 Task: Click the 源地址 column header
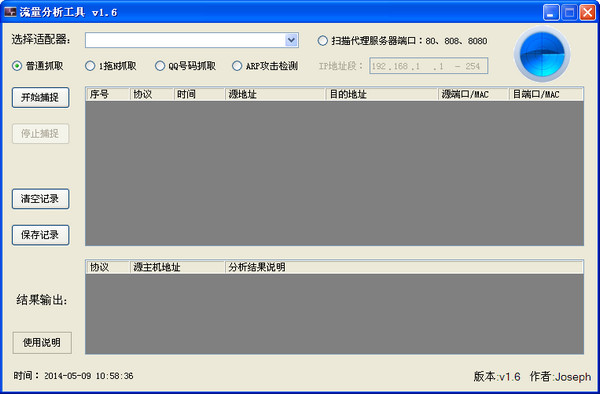point(275,94)
